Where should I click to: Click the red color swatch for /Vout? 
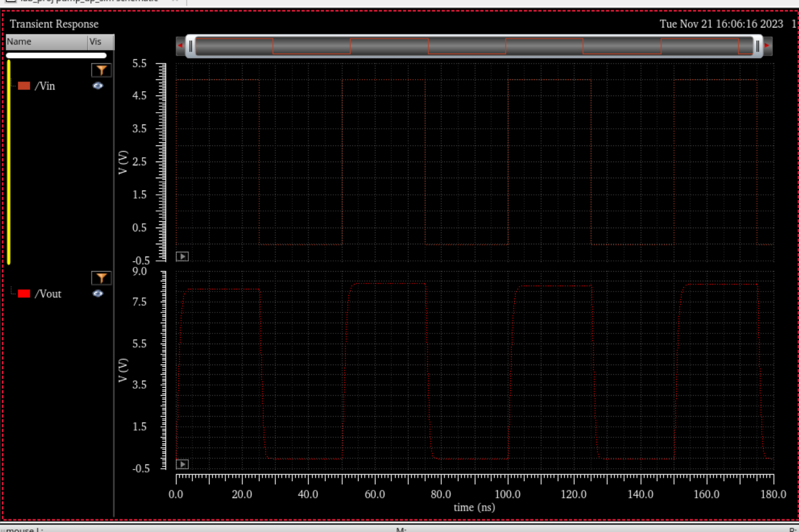25,294
